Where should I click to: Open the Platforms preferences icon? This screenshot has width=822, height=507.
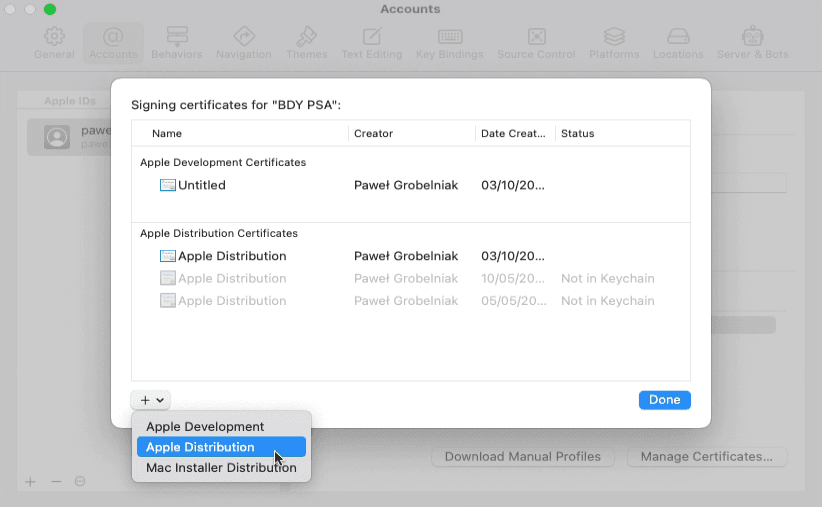click(x=614, y=37)
